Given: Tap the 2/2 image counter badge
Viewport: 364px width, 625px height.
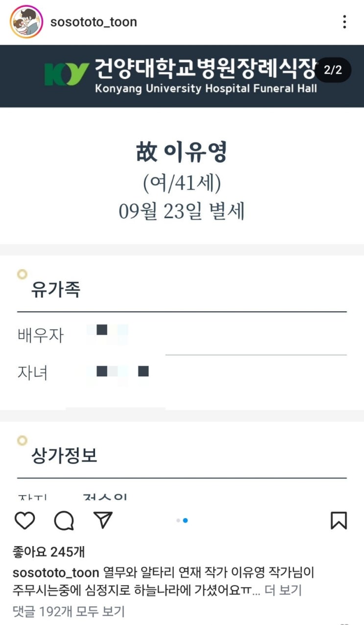Looking at the screenshot, I should pos(333,70).
